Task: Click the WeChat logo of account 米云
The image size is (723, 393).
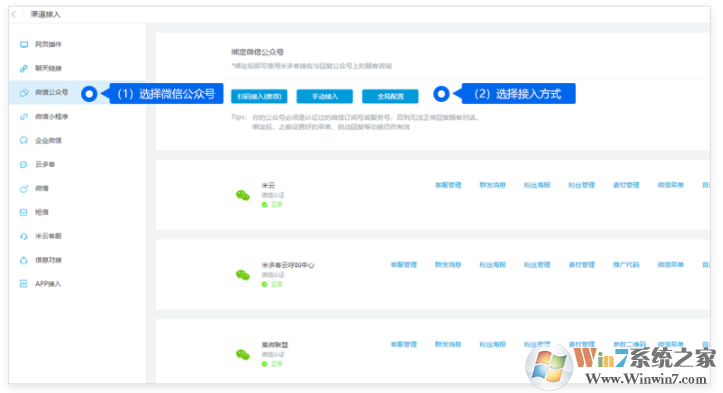Action: click(243, 195)
